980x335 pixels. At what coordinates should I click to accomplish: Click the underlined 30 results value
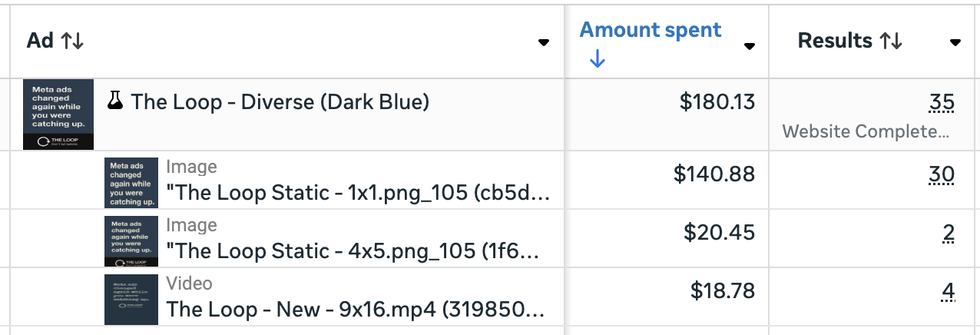click(x=942, y=174)
